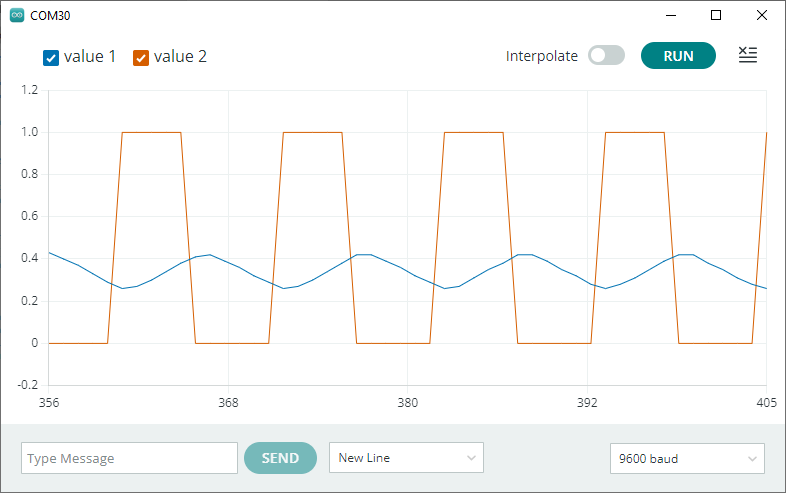Uncheck the blue value 1 checkbox
The height and width of the screenshot is (493, 786).
click(51, 58)
